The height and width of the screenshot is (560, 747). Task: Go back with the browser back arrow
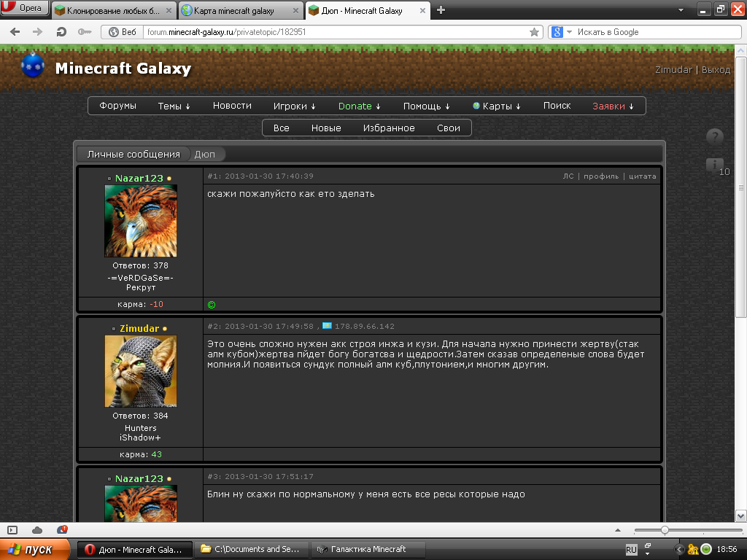pos(15,32)
